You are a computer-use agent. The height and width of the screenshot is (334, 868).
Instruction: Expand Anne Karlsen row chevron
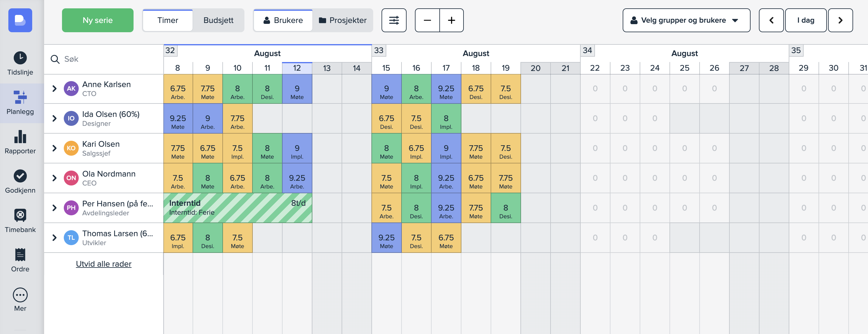[x=54, y=89]
